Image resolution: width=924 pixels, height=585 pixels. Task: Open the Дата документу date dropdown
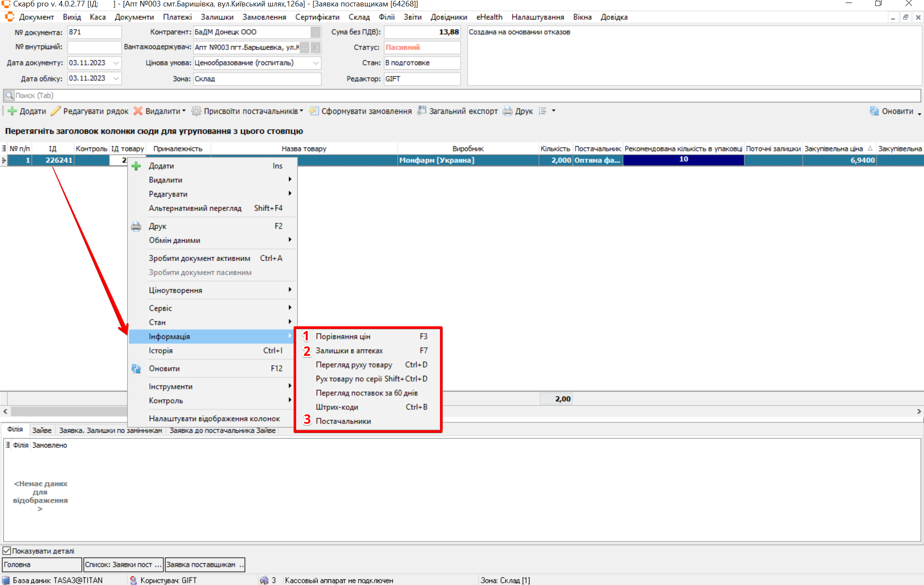pyautogui.click(x=116, y=63)
